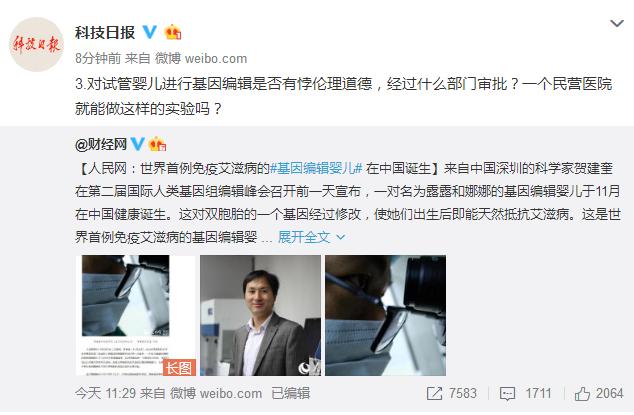Open comments via the speech bubble icon
Screen dimensions: 634x415
tap(507, 394)
